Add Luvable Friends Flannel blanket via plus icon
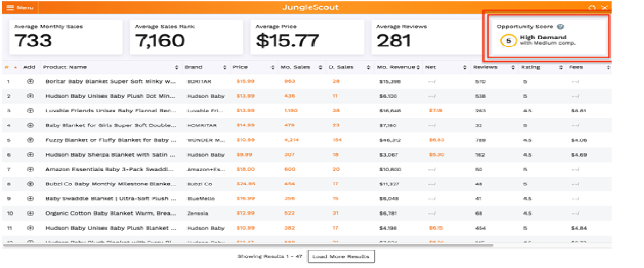Screen dimensions: 644x268 coord(31,111)
